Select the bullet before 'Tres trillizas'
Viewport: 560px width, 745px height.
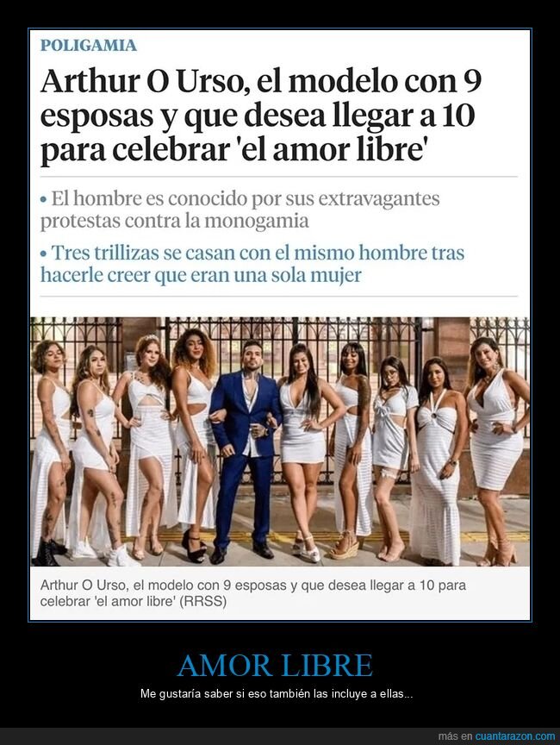click(x=44, y=254)
